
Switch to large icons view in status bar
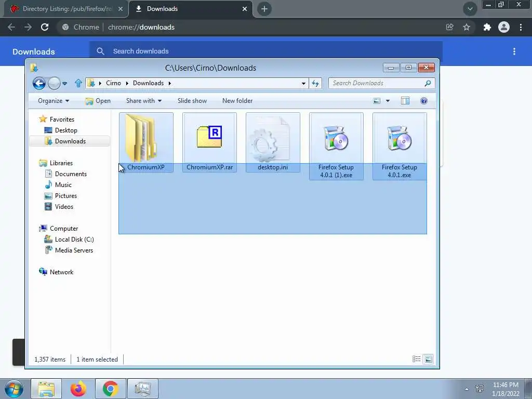(429, 359)
